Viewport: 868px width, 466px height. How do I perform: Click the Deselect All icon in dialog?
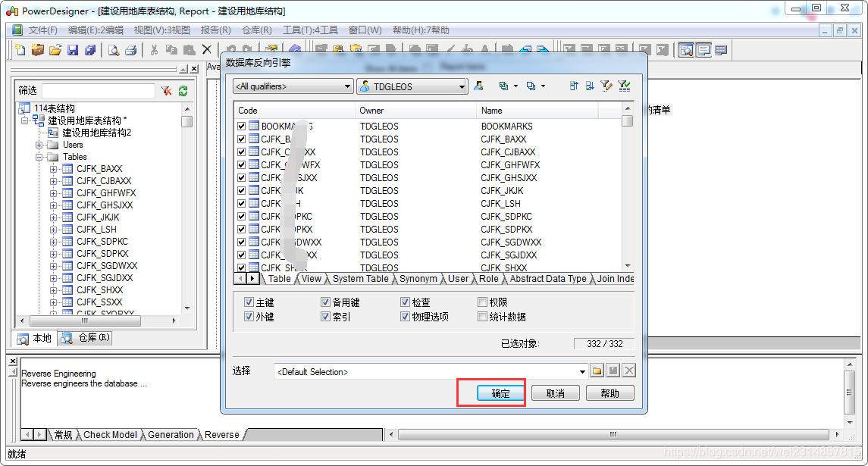(531, 86)
